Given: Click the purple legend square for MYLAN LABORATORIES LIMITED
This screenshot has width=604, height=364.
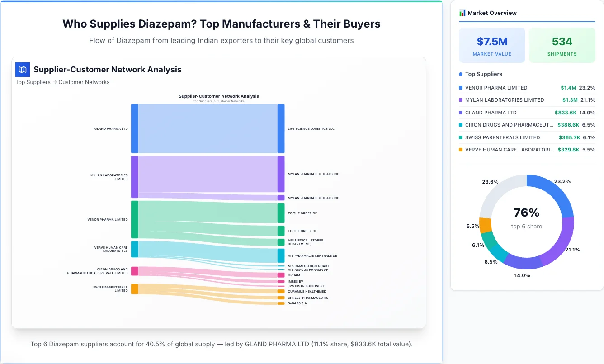Looking at the screenshot, I should 462,100.
